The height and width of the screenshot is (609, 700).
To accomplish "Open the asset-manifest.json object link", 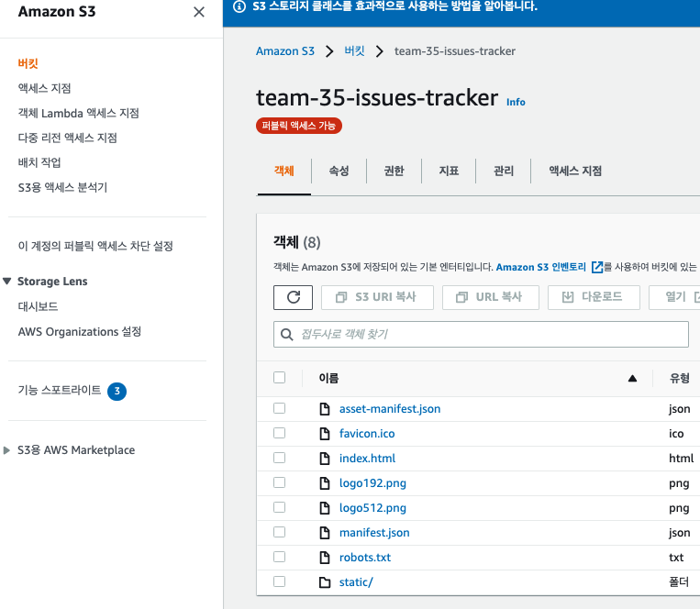I will (x=390, y=409).
